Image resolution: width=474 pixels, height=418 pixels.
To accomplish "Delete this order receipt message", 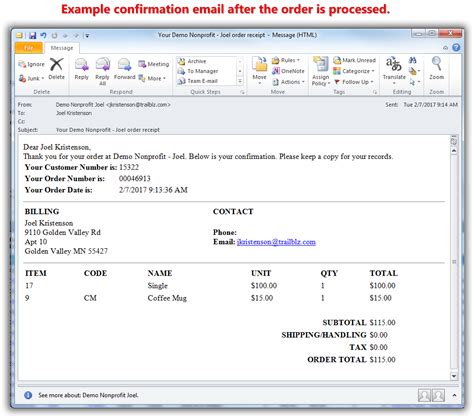I will click(x=56, y=69).
